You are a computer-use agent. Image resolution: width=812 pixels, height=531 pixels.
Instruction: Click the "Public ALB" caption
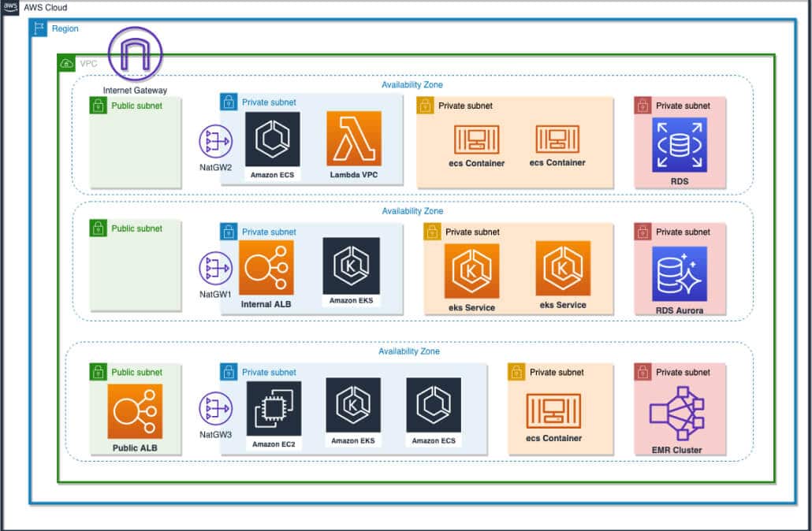point(135,448)
